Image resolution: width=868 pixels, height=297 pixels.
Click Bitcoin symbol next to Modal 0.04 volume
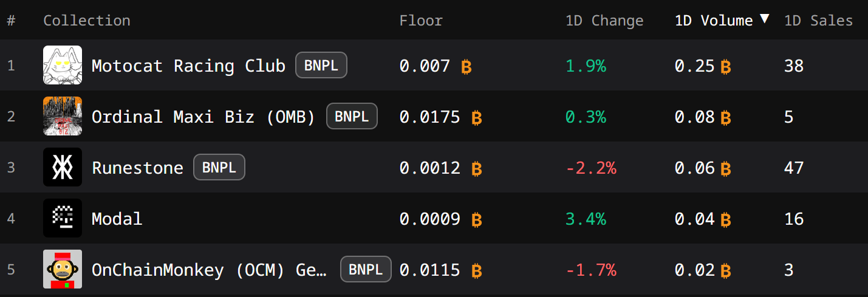pyautogui.click(x=725, y=219)
